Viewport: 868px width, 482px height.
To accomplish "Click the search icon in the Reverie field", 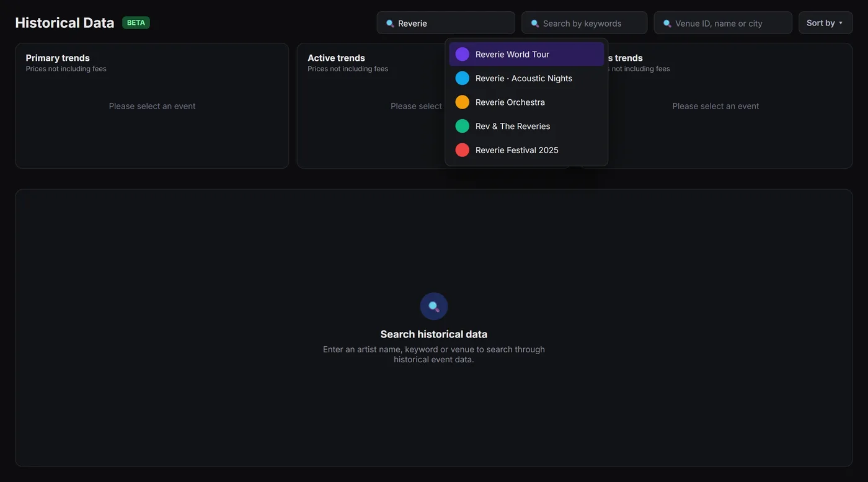I will point(390,24).
